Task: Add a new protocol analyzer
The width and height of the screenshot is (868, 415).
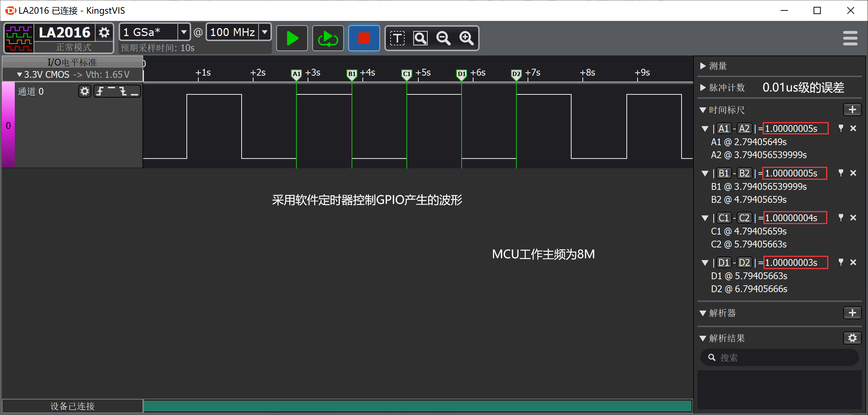Action: (852, 313)
